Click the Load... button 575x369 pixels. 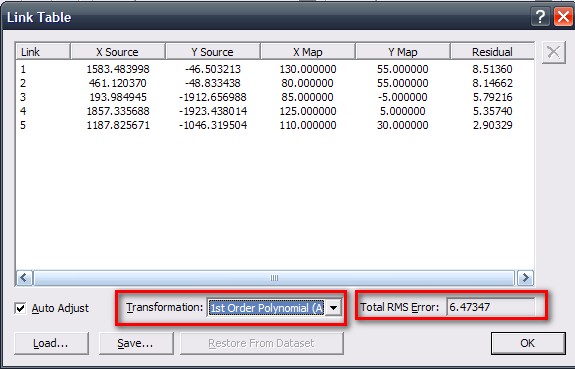click(x=51, y=343)
